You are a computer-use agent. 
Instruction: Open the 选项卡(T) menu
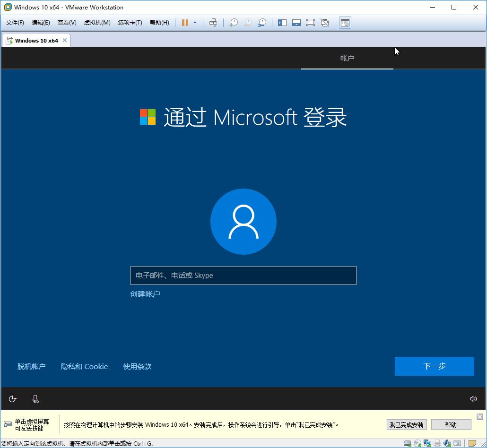tap(130, 22)
